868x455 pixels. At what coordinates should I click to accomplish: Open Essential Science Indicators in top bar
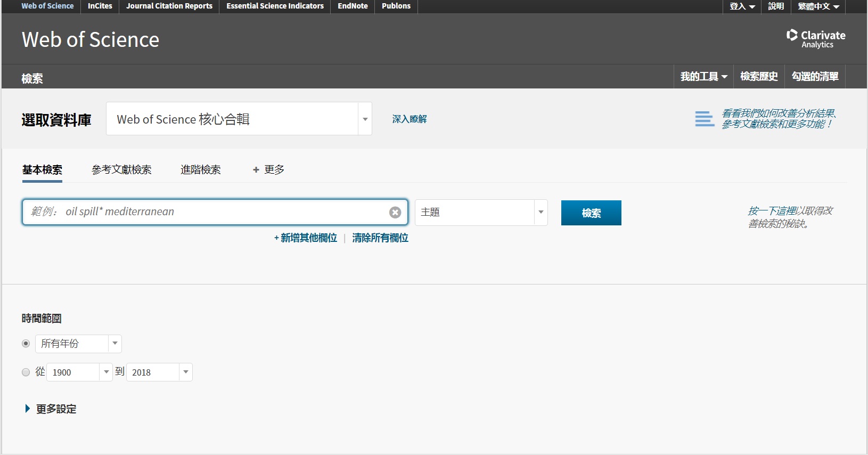point(275,6)
